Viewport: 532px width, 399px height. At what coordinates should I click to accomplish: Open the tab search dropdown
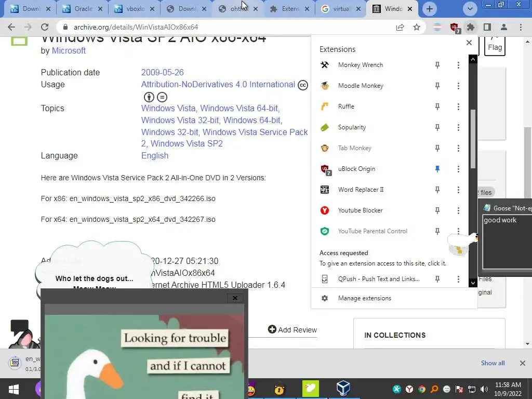pyautogui.click(x=470, y=9)
